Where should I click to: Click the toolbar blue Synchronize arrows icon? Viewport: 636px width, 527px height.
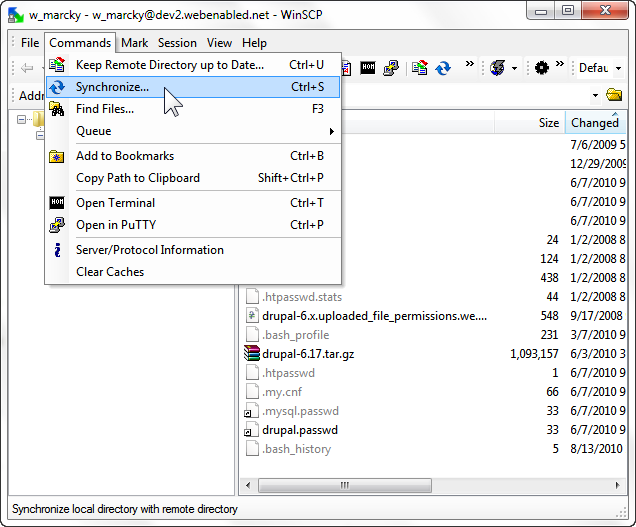443,68
